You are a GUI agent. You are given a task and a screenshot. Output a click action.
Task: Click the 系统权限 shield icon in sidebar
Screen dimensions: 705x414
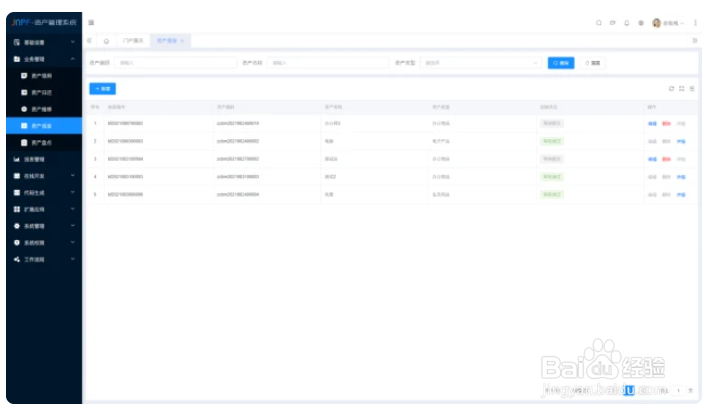coord(17,242)
